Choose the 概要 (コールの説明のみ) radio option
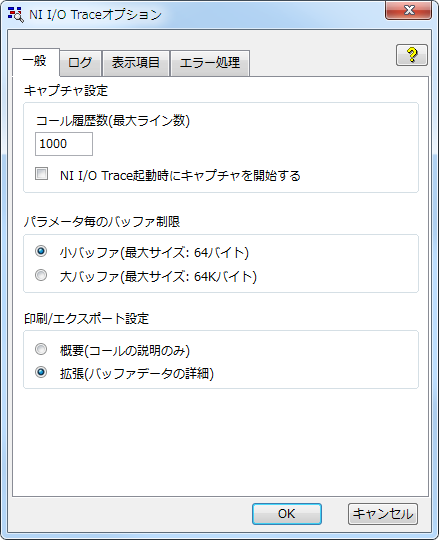Image resolution: width=439 pixels, height=540 pixels. 41,349
